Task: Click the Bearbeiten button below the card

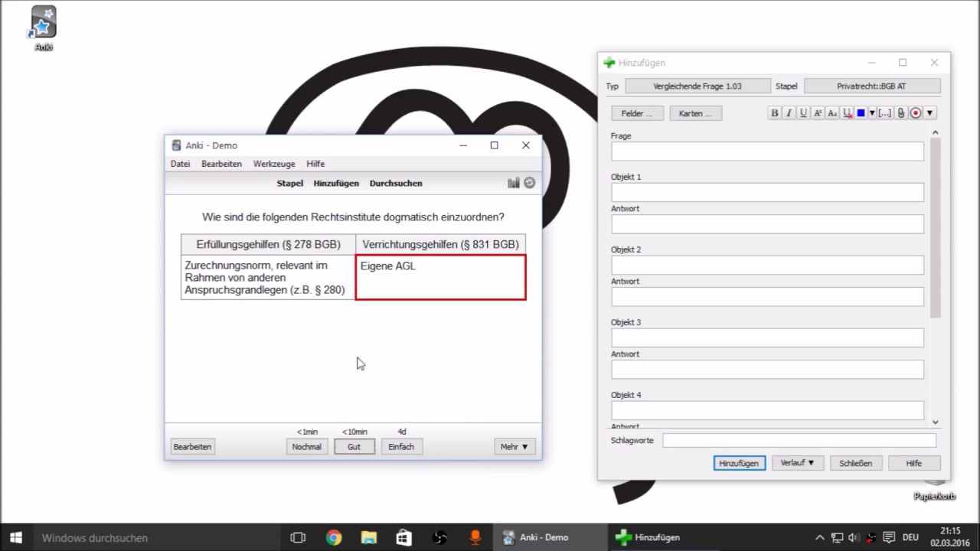Action: (x=192, y=447)
